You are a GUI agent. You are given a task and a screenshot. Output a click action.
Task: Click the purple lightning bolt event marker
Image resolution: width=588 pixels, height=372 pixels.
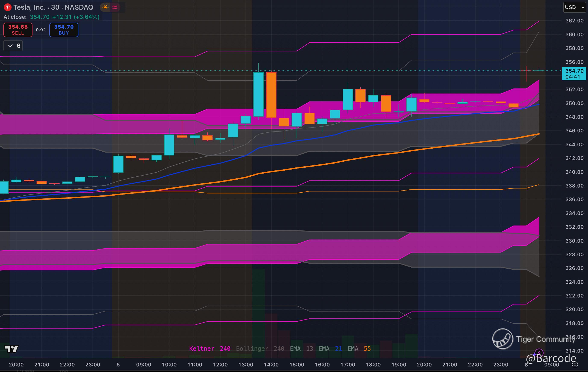539,353
